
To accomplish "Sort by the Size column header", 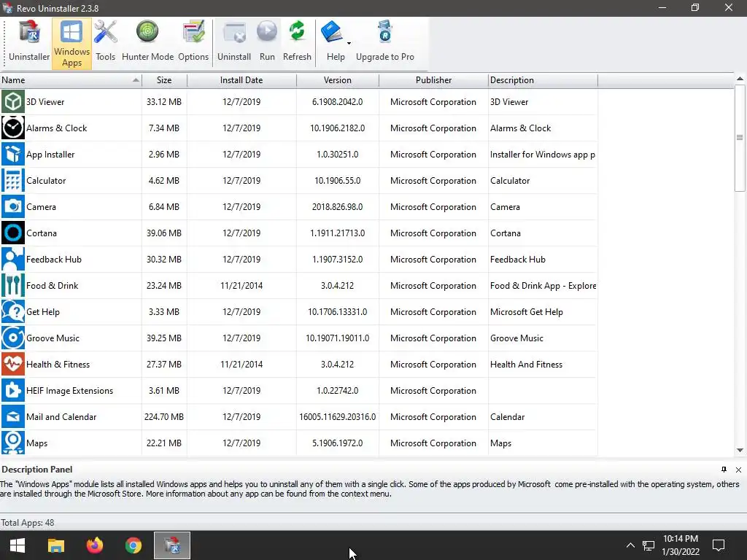I will [x=164, y=80].
